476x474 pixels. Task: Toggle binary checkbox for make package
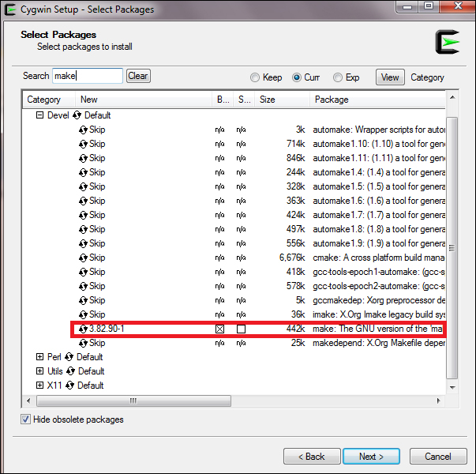click(x=219, y=329)
